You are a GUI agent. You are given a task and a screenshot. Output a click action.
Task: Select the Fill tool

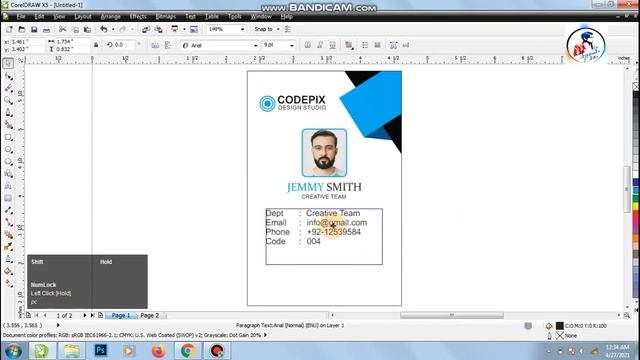coord(8,271)
